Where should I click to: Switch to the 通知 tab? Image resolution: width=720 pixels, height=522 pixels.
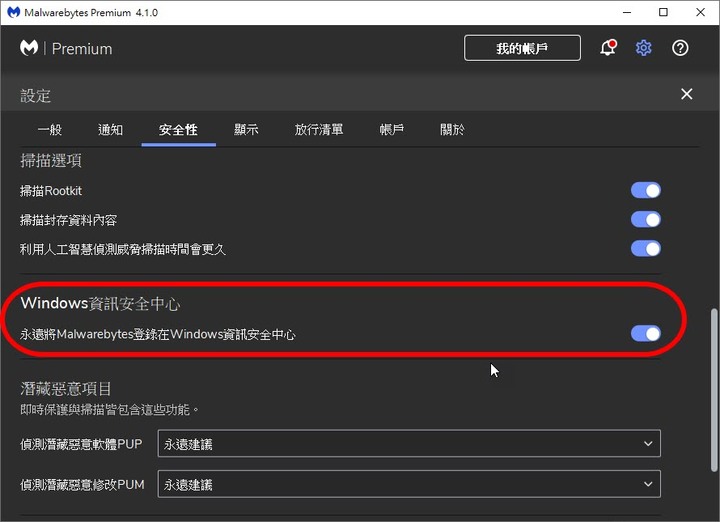[x=110, y=130]
